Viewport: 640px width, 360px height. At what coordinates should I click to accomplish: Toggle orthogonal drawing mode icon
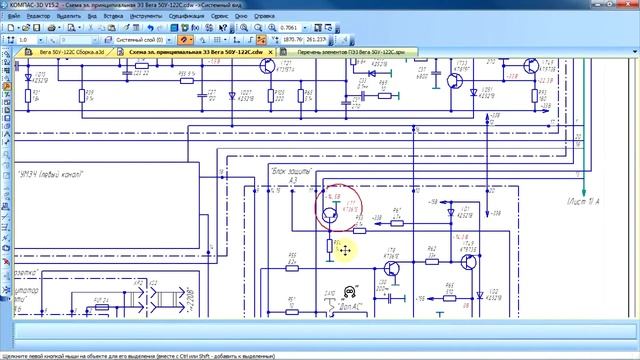251,40
